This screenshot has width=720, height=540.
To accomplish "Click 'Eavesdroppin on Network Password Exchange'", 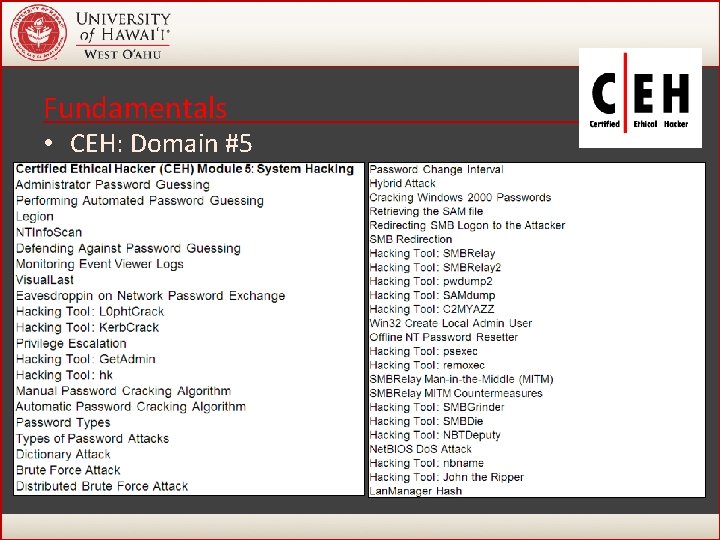I will (x=150, y=296).
